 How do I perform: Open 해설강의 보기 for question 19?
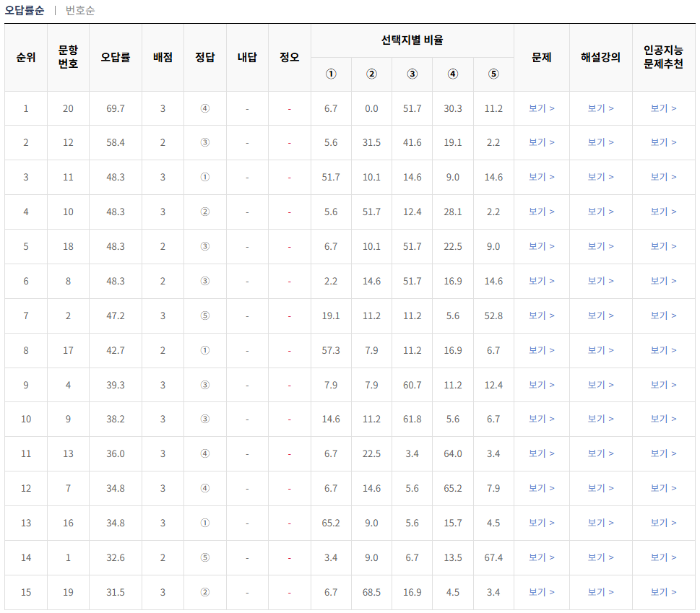click(602, 592)
